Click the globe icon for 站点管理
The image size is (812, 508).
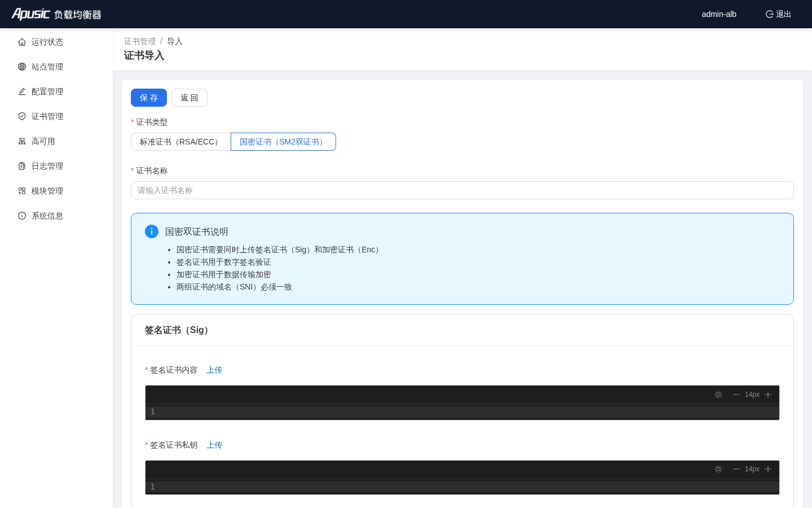pyautogui.click(x=22, y=67)
